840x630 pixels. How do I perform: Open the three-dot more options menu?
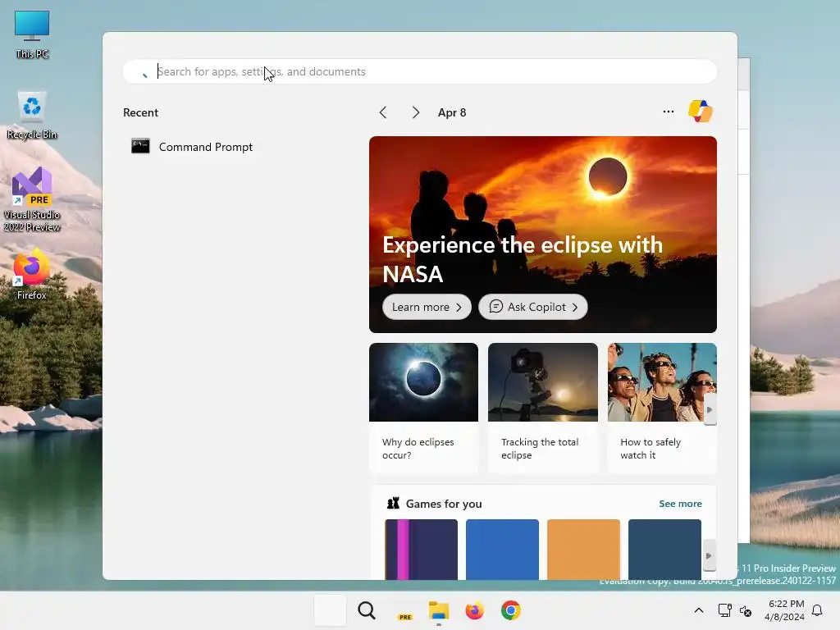tap(668, 112)
